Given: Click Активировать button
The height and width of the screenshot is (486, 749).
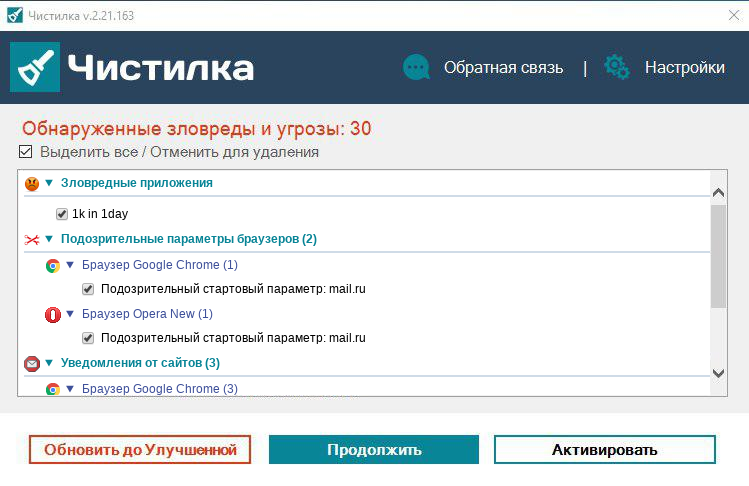Looking at the screenshot, I should pyautogui.click(x=605, y=449).
